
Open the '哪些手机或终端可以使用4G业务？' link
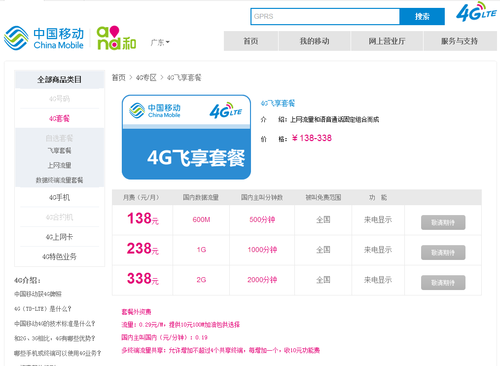coord(58,353)
